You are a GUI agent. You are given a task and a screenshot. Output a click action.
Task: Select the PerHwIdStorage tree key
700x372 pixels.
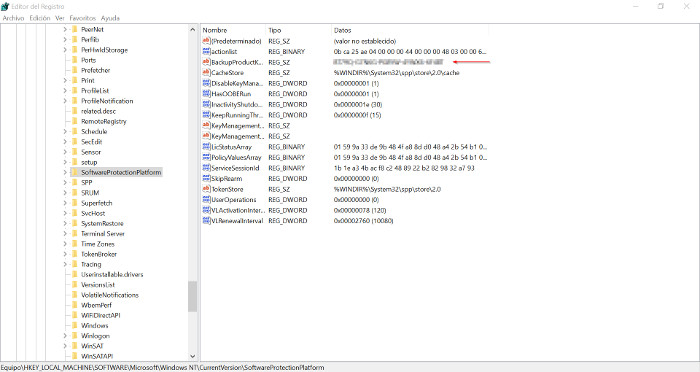104,50
